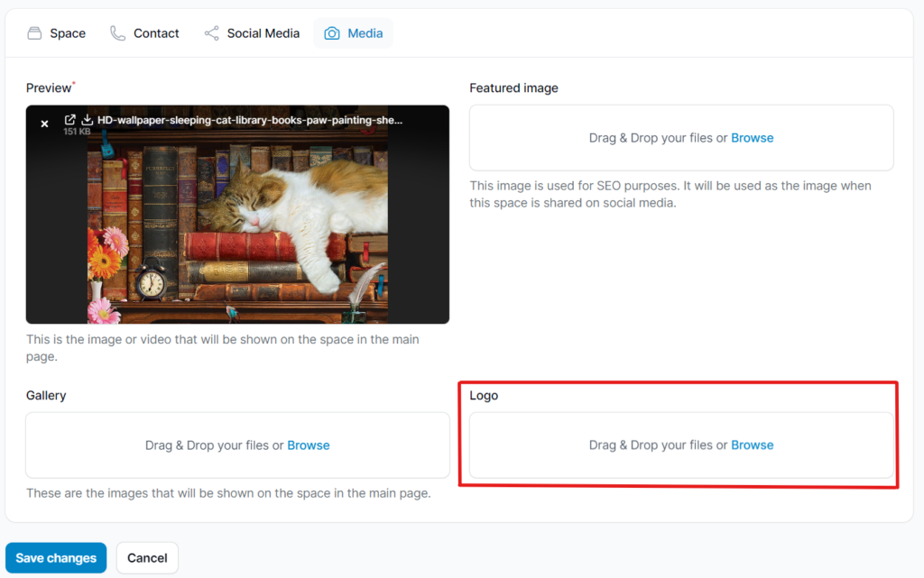Download the preview image file
This screenshot has width=924, height=578.
point(88,120)
